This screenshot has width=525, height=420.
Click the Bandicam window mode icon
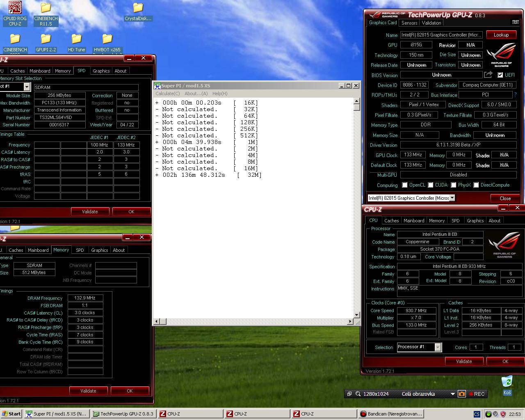(x=349, y=394)
